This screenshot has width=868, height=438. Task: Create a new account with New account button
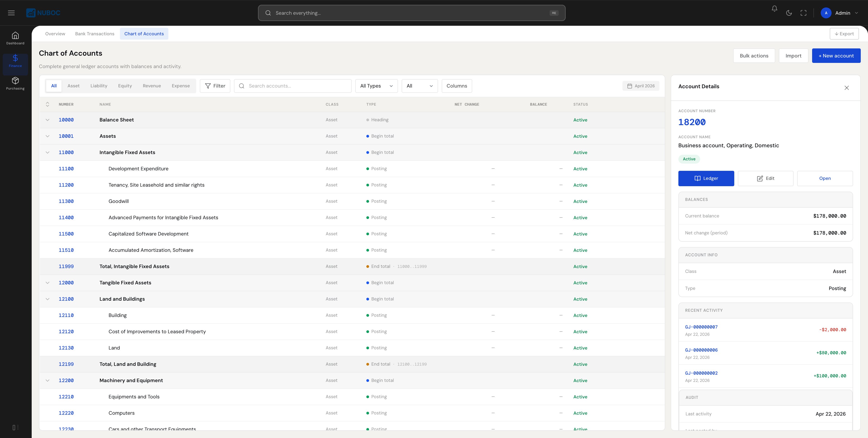pyautogui.click(x=836, y=55)
